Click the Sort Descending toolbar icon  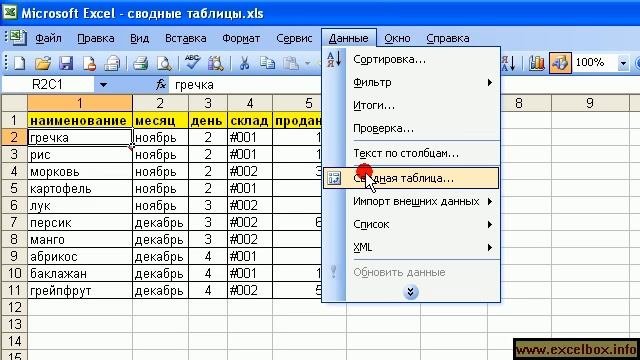[x=509, y=63]
